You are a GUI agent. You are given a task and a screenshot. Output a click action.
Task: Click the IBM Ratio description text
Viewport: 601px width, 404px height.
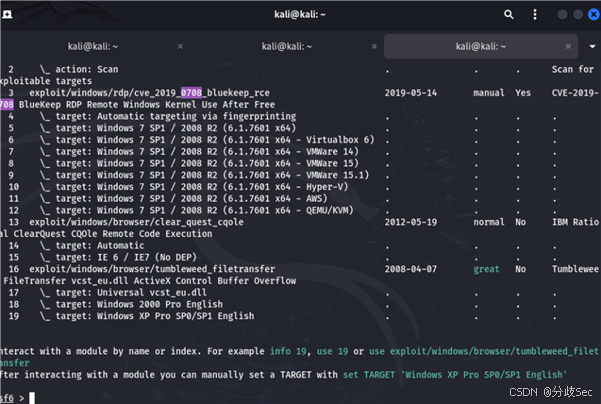click(575, 222)
